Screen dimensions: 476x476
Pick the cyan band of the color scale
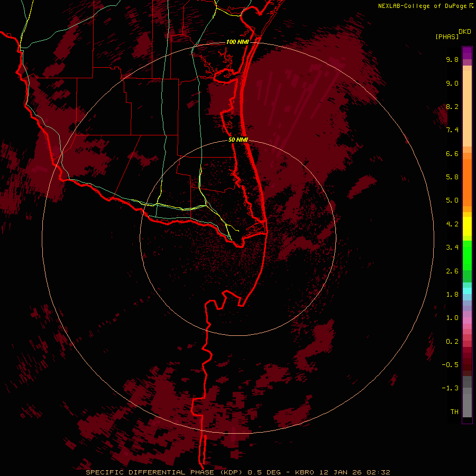coord(467,291)
